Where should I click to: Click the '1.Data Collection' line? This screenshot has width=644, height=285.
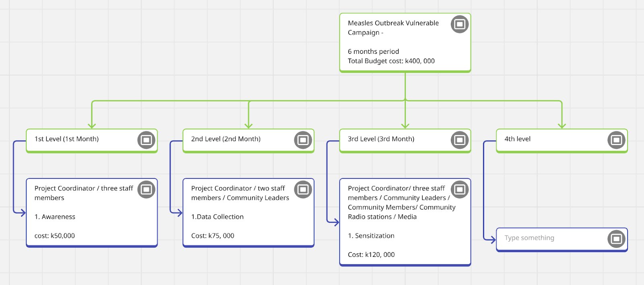click(217, 217)
